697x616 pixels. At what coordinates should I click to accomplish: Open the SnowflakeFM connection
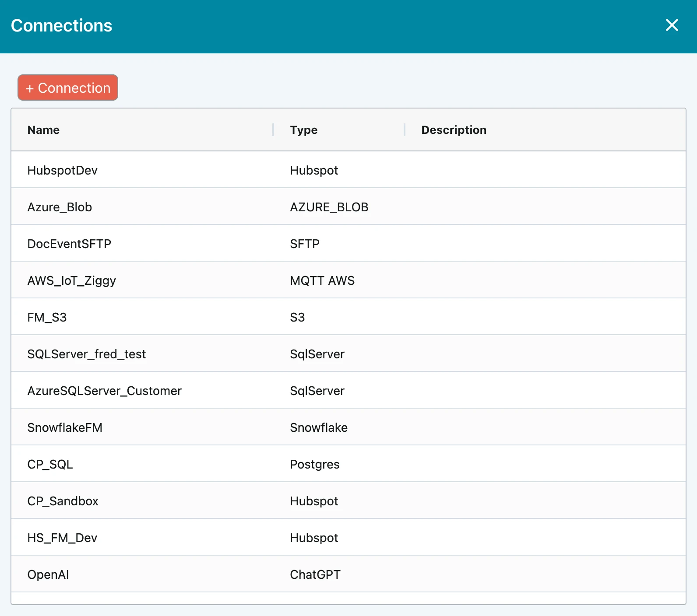click(65, 427)
